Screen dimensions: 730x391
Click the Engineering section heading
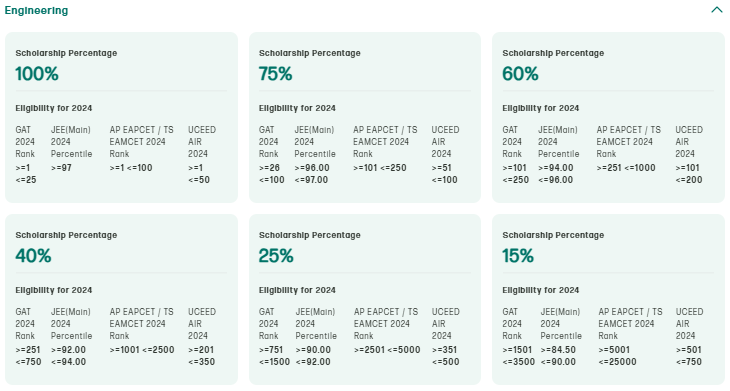click(x=36, y=11)
